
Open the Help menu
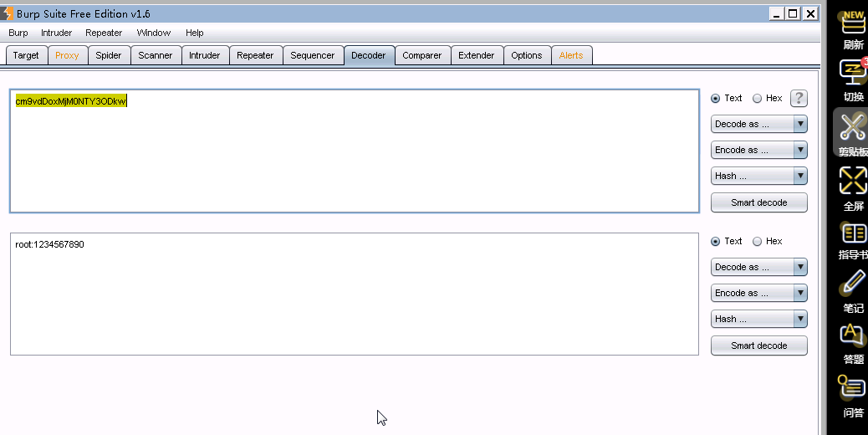pyautogui.click(x=194, y=33)
